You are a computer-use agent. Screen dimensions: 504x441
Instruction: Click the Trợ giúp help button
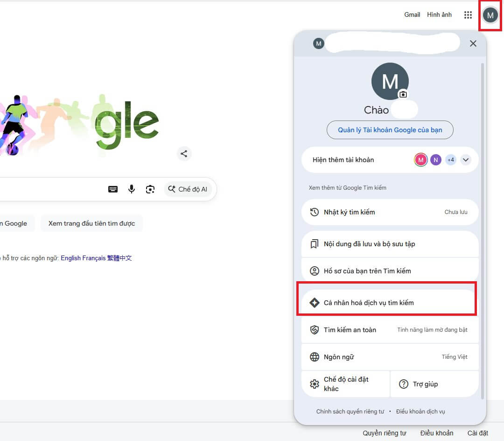434,384
